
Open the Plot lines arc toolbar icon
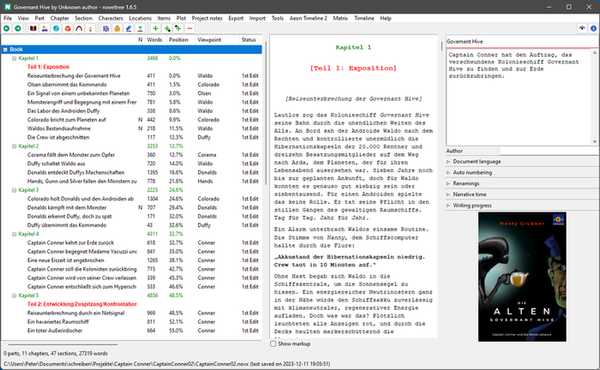[x=79, y=28]
